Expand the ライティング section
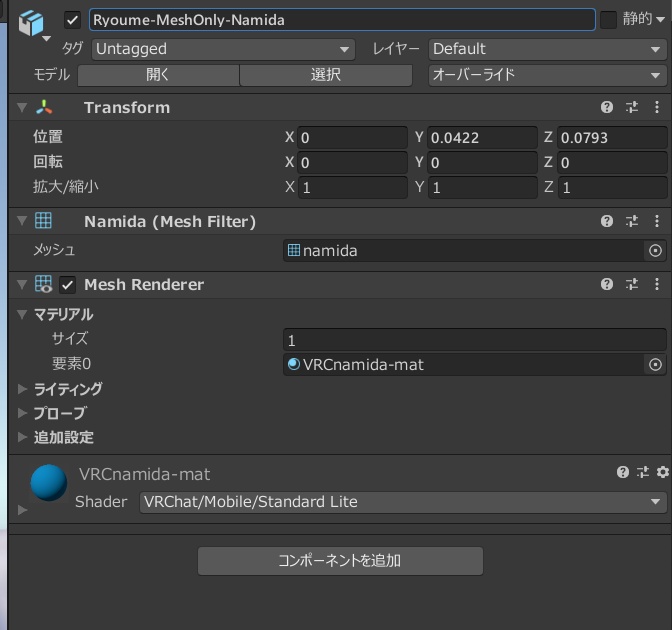This screenshot has width=672, height=630. (22, 389)
